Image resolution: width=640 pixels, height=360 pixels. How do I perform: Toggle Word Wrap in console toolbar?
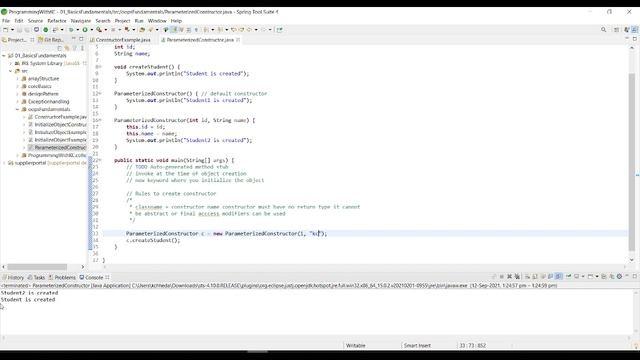(x=543, y=276)
